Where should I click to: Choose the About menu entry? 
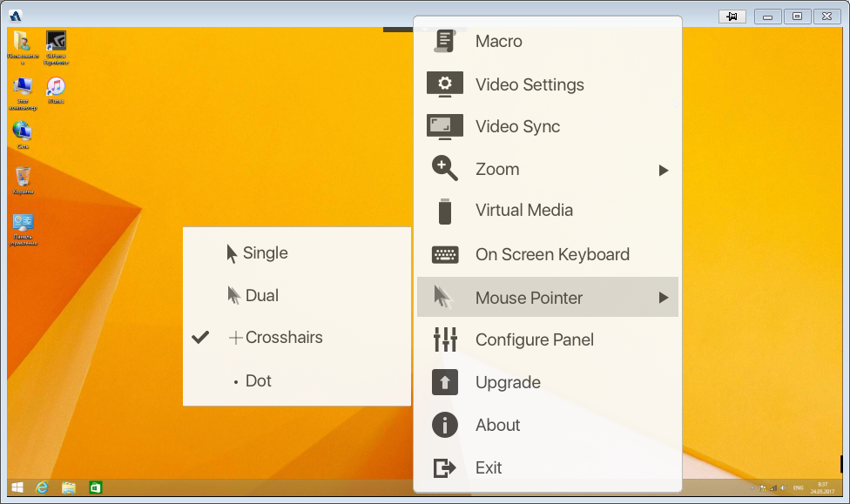tap(548, 425)
